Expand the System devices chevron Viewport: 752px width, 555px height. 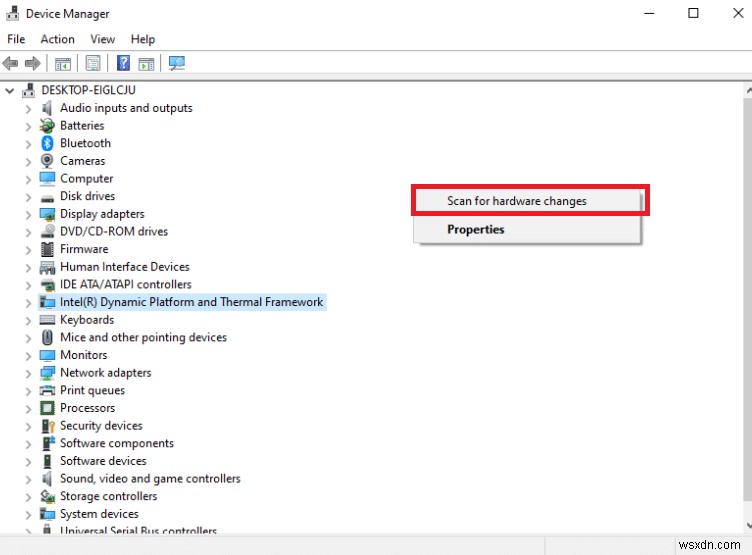coord(28,515)
